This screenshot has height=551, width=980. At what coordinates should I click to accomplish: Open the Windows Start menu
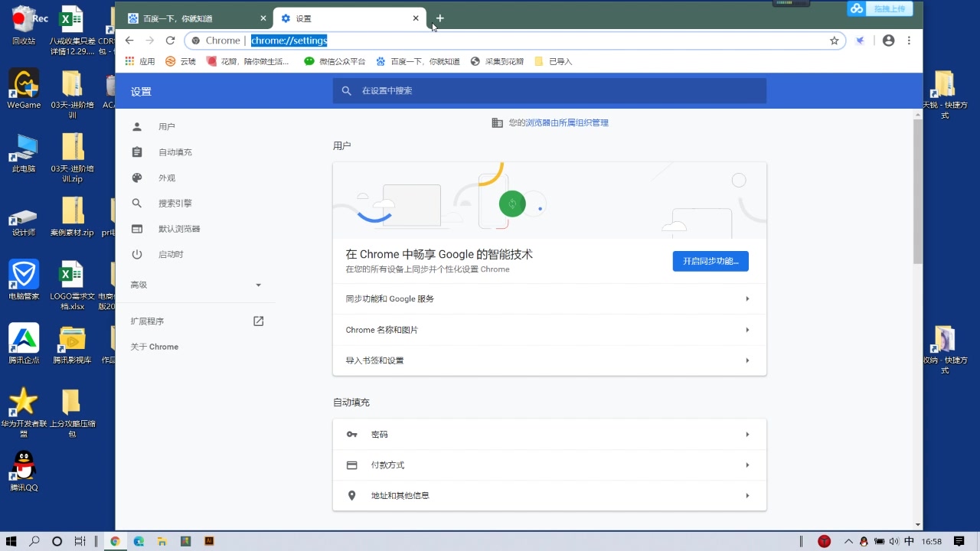[x=11, y=541]
